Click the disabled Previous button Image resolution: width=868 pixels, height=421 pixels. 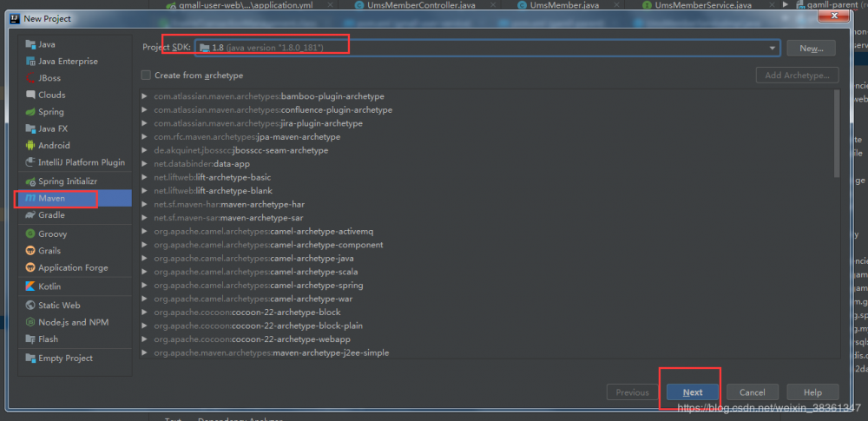632,392
